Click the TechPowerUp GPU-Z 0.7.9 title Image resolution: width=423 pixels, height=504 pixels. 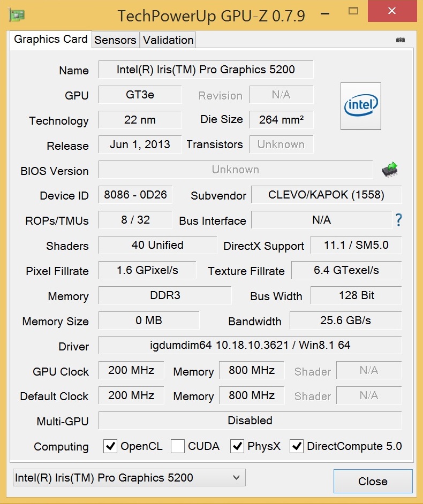(211, 16)
